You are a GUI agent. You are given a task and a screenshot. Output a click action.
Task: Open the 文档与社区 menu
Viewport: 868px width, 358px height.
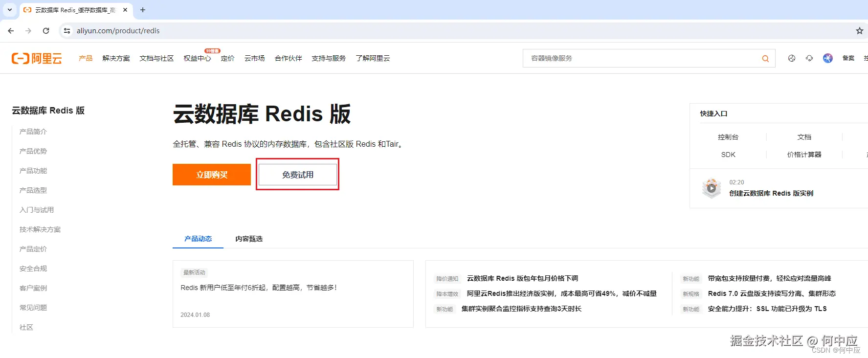click(x=156, y=58)
